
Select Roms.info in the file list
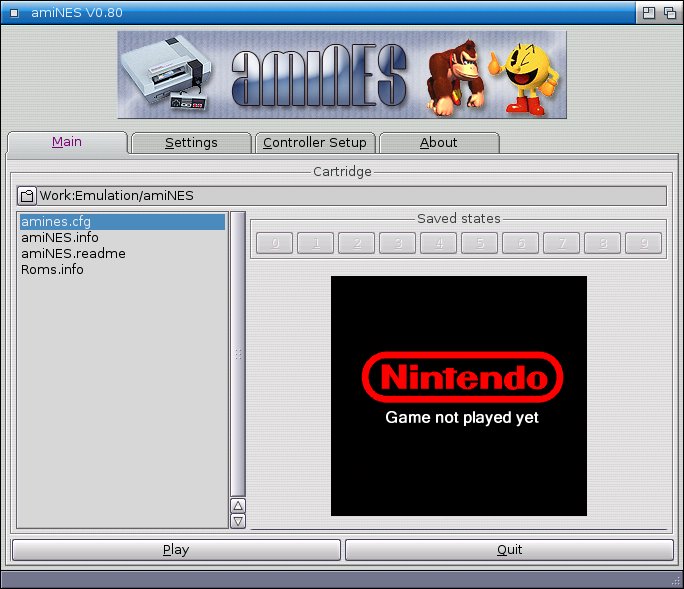[x=123, y=270]
